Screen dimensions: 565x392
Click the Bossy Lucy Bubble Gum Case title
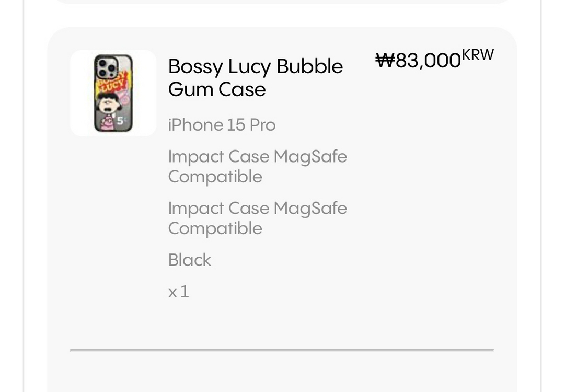pyautogui.click(x=255, y=77)
